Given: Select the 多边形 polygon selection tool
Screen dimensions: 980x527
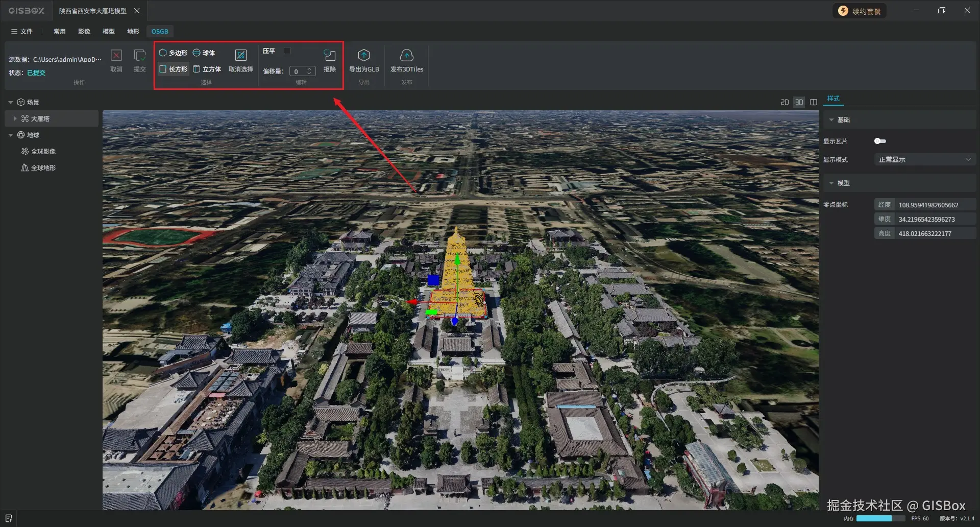Looking at the screenshot, I should [173, 53].
